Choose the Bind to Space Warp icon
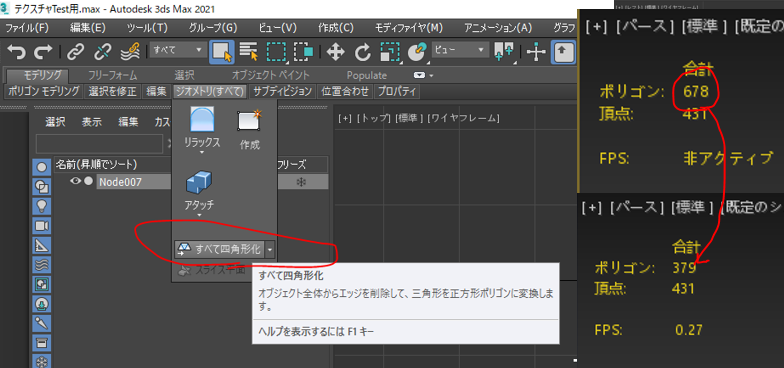 click(x=130, y=51)
